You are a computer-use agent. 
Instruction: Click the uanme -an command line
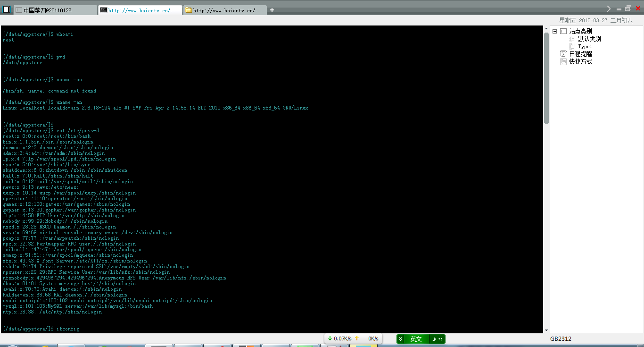pos(42,79)
